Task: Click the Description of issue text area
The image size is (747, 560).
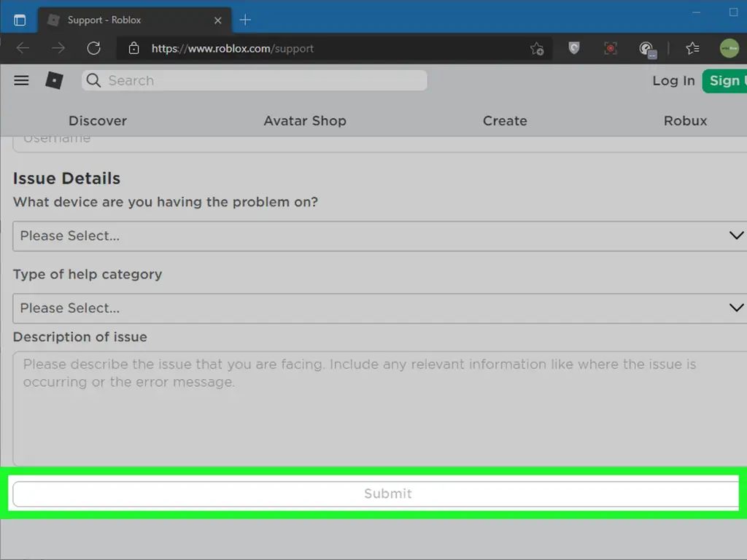Action: click(379, 408)
